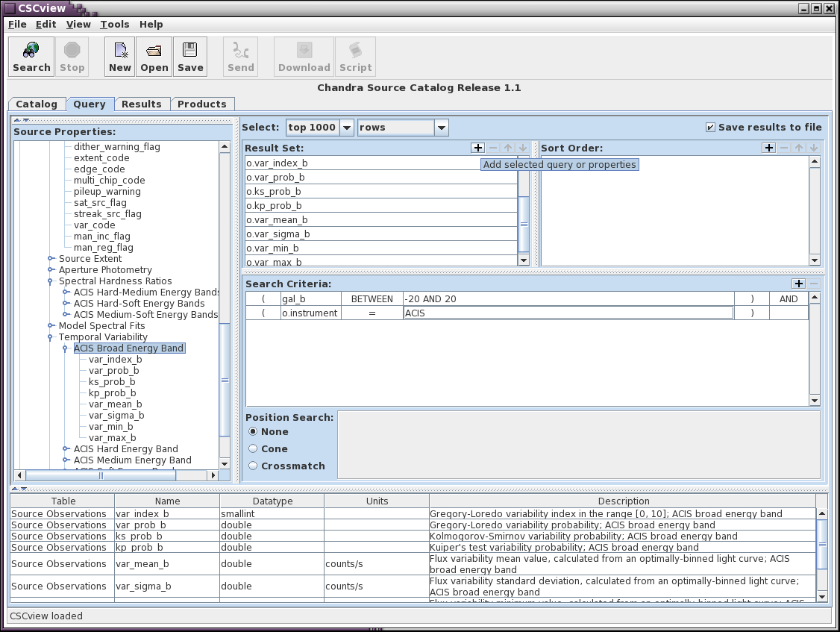Click the New query toolbar icon
Screen dimensions: 840x632
click(x=119, y=57)
